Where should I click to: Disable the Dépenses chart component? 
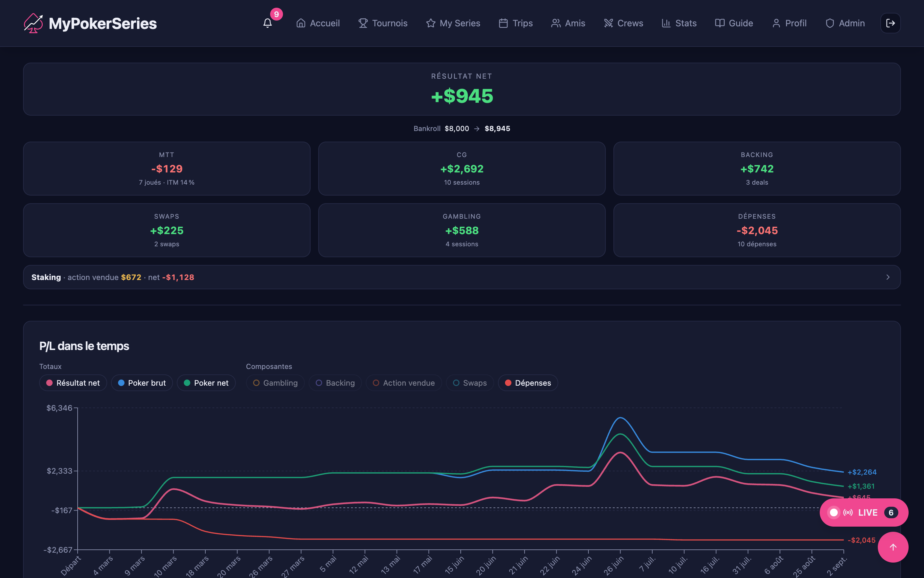(x=528, y=383)
